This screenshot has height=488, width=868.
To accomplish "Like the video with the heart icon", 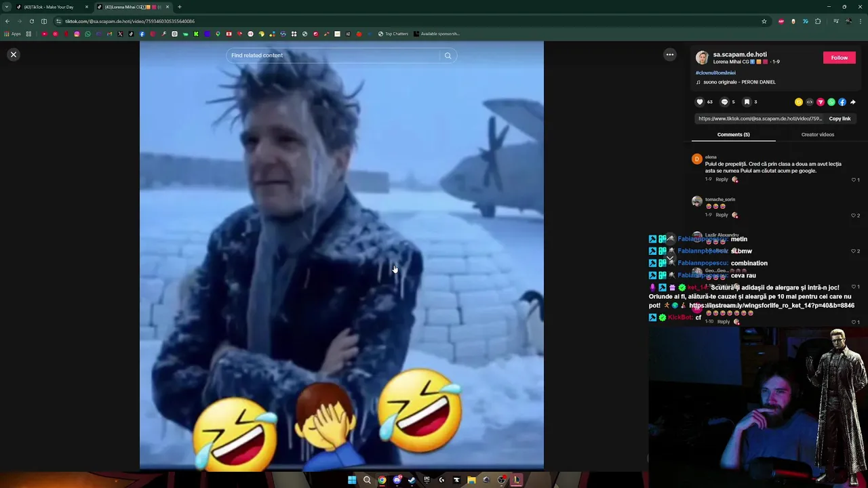I will coord(700,102).
